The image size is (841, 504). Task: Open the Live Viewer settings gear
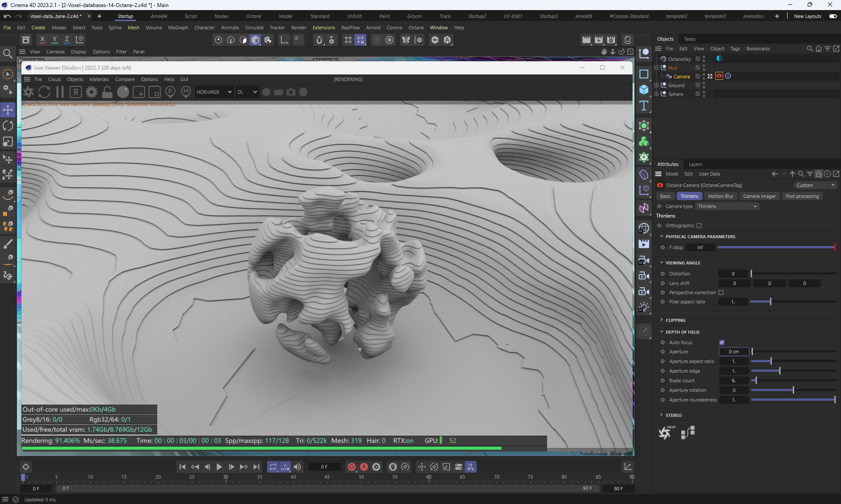pos(92,92)
